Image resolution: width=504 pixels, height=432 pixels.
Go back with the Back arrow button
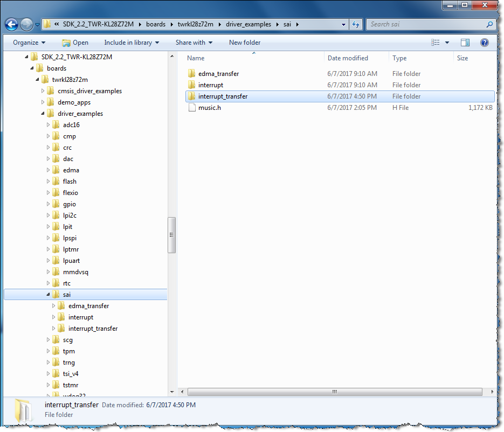pos(11,24)
